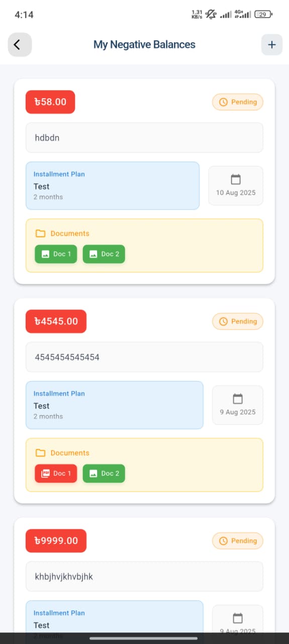Tap the Pending status on ৳9999.00 card
Image resolution: width=289 pixels, height=644 pixels.
click(x=238, y=541)
